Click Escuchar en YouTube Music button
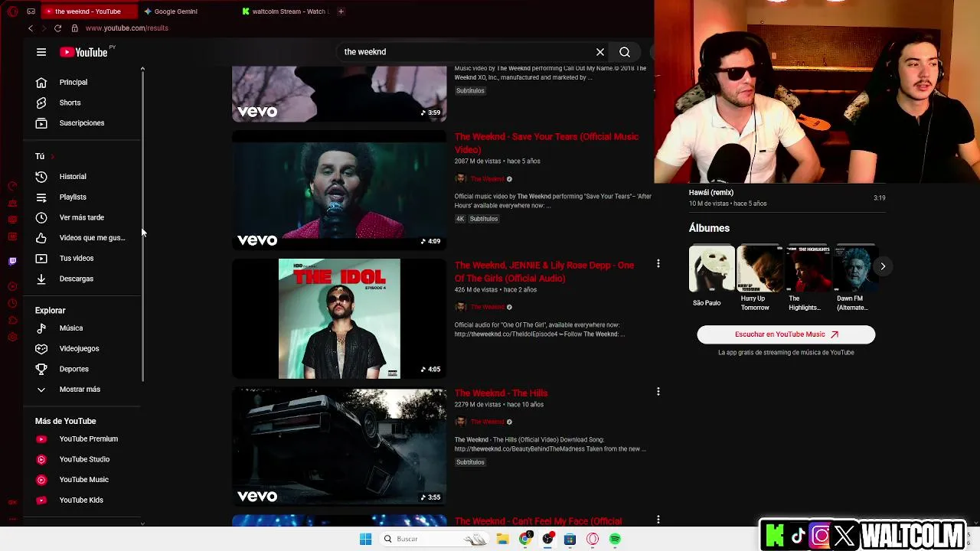The image size is (980, 551). pyautogui.click(x=786, y=334)
